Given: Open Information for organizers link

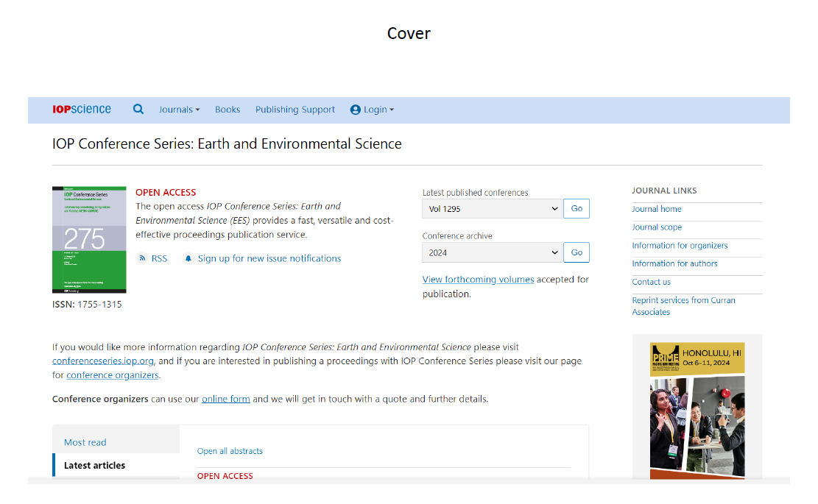Looking at the screenshot, I should (680, 246).
